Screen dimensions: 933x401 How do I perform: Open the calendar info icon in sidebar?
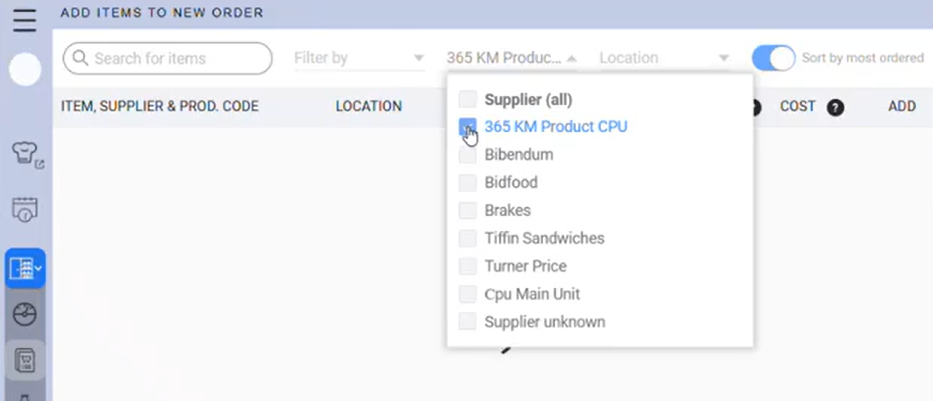coord(24,209)
